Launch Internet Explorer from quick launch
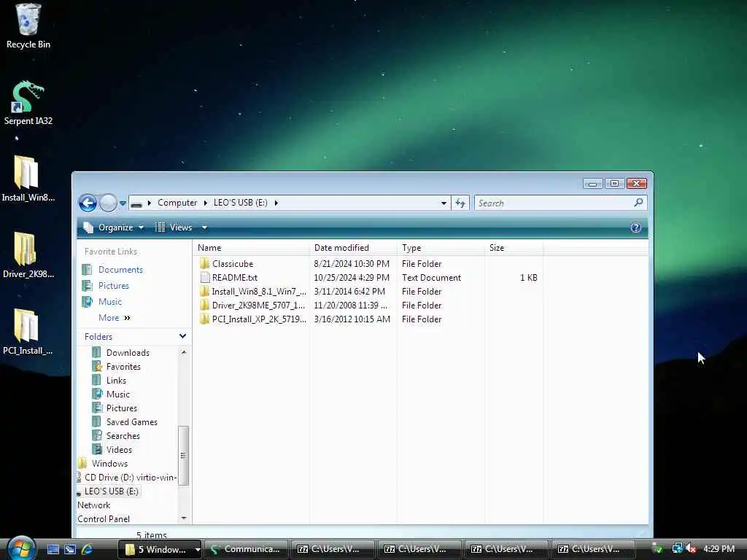The width and height of the screenshot is (747, 560). [87, 549]
